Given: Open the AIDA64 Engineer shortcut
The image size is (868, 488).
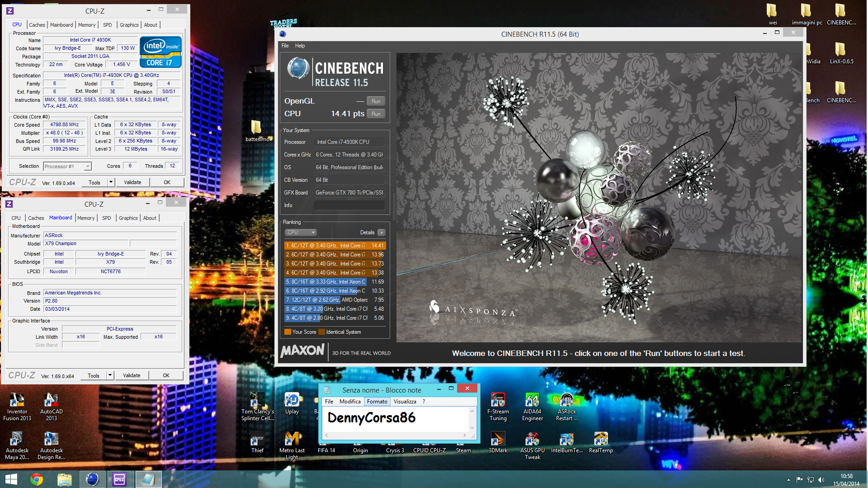Looking at the screenshot, I should coord(533,406).
